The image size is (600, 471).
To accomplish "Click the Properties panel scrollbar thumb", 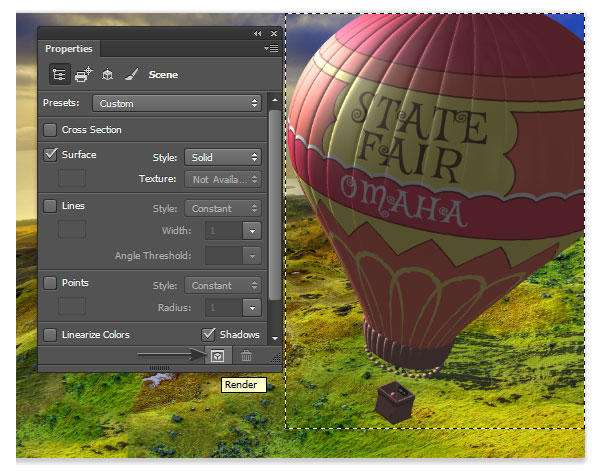I will pos(275,205).
